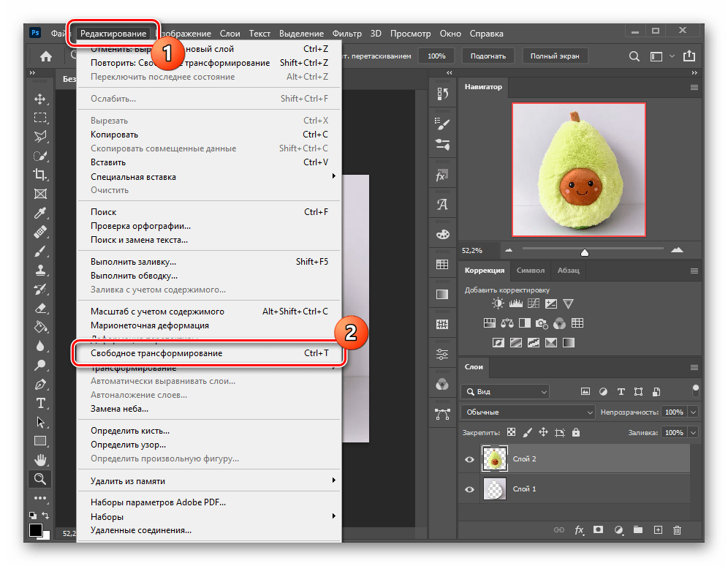Click the Home icon in options bar
Image resolution: width=728 pixels, height=566 pixels.
tap(45, 56)
